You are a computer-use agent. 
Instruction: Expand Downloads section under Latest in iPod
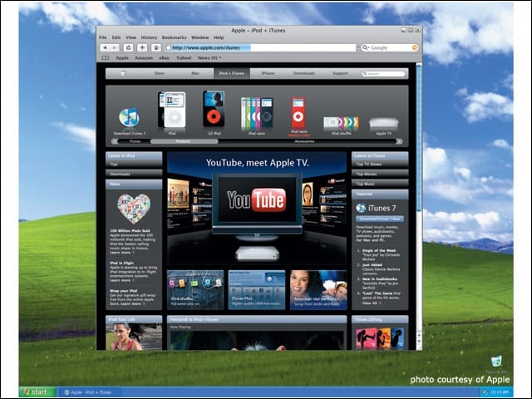[x=134, y=174]
